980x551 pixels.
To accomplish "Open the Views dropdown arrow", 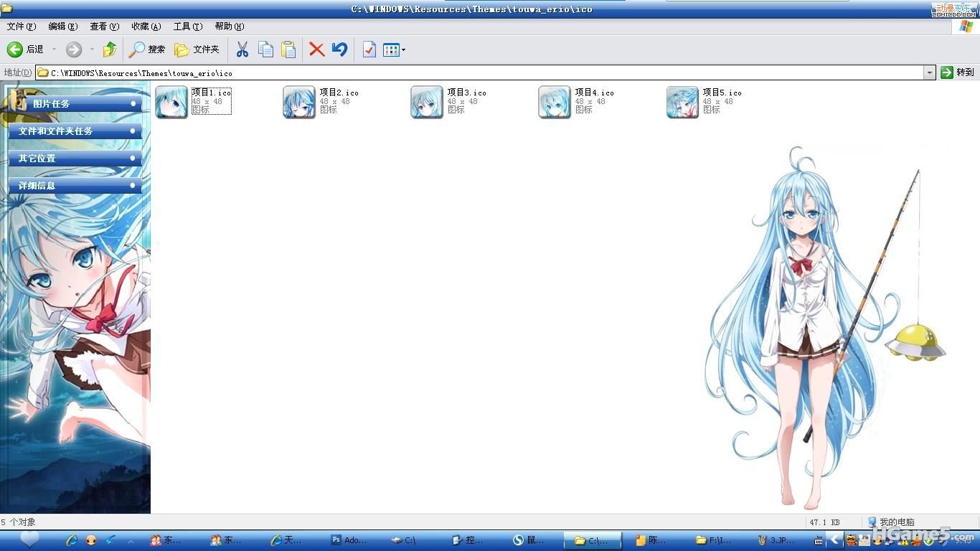I will pos(404,50).
